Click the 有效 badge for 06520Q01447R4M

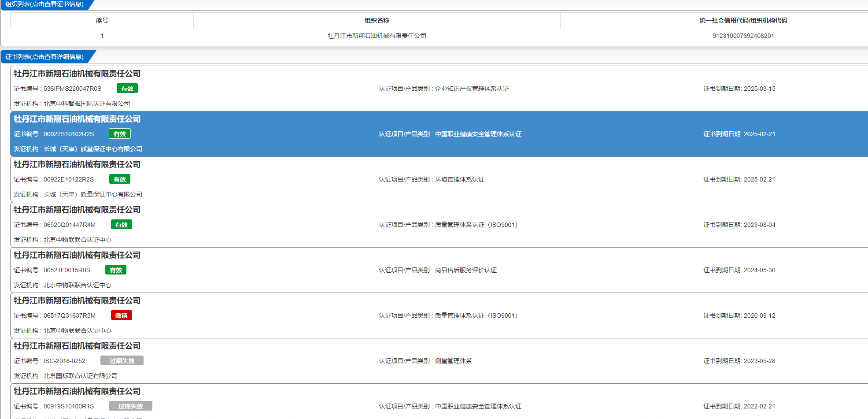(122, 225)
